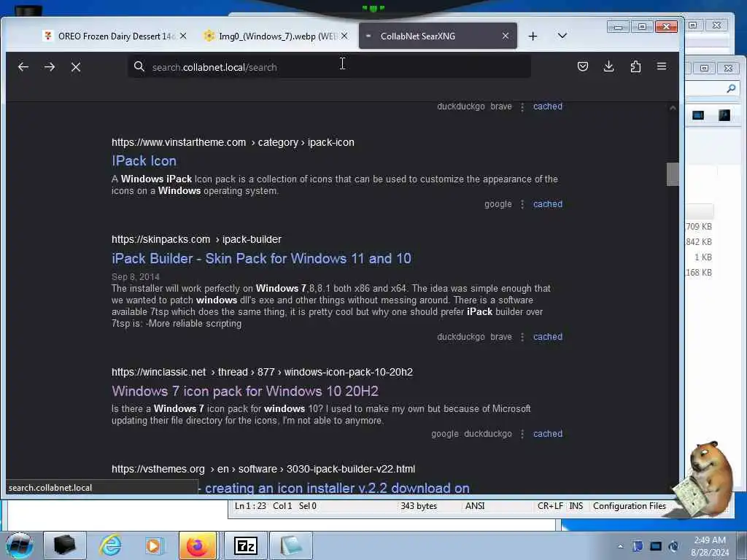The image size is (747, 560).
Task: Go back to the previous page
Action: (x=23, y=67)
